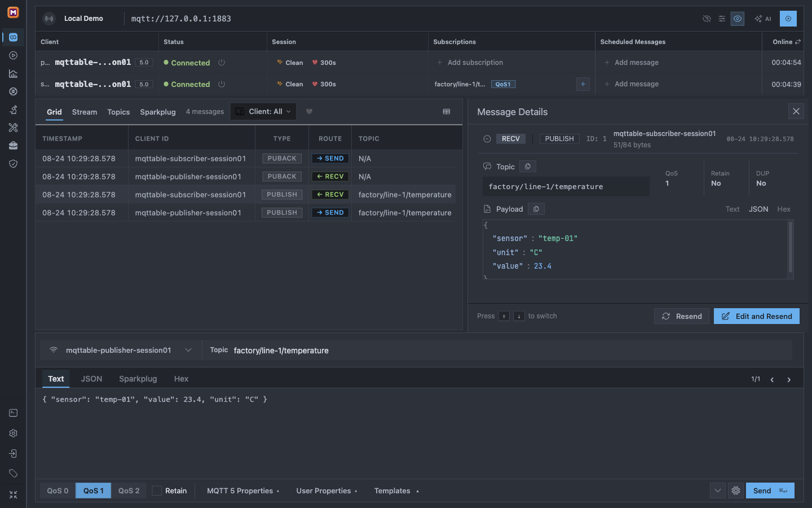This screenshot has height=508, width=812.
Task: Select the Hex tab in the editor
Action: (x=181, y=379)
